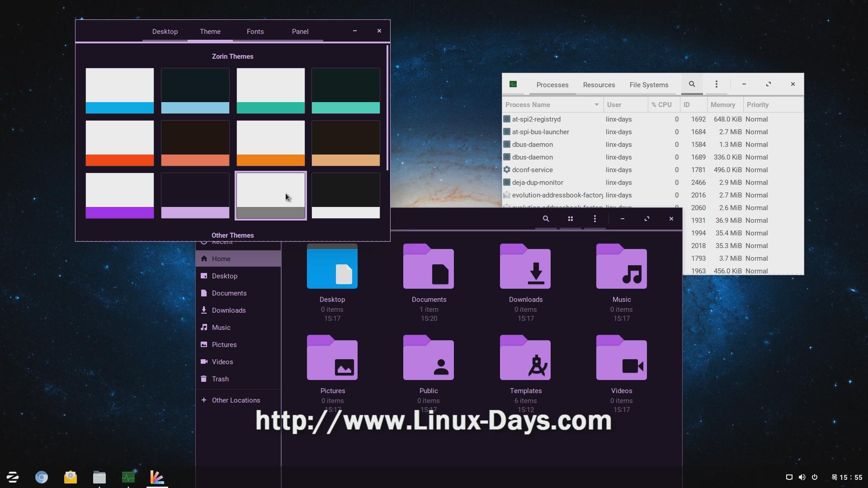Select the deja-dup-monitor process row
Viewport: 868px width, 488px height.
tap(653, 183)
